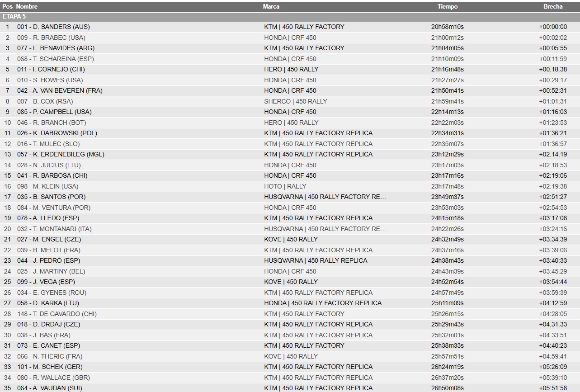The height and width of the screenshot is (392, 580).
Task: Select rider 027 - M. ENGEL (CZE)
Action: [49, 239]
